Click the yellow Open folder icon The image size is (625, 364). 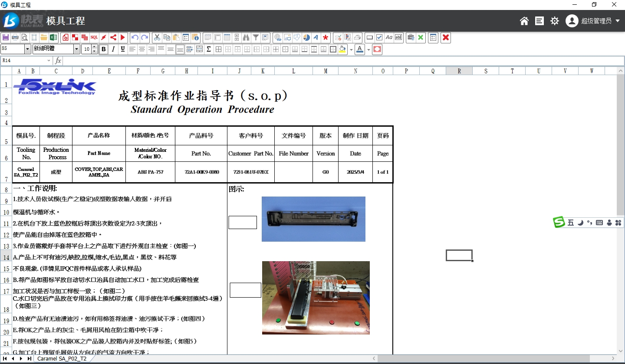coord(44,37)
